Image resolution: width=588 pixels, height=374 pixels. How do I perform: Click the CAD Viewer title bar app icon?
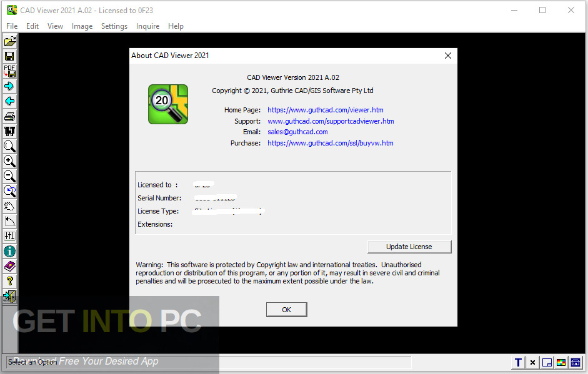[x=12, y=10]
